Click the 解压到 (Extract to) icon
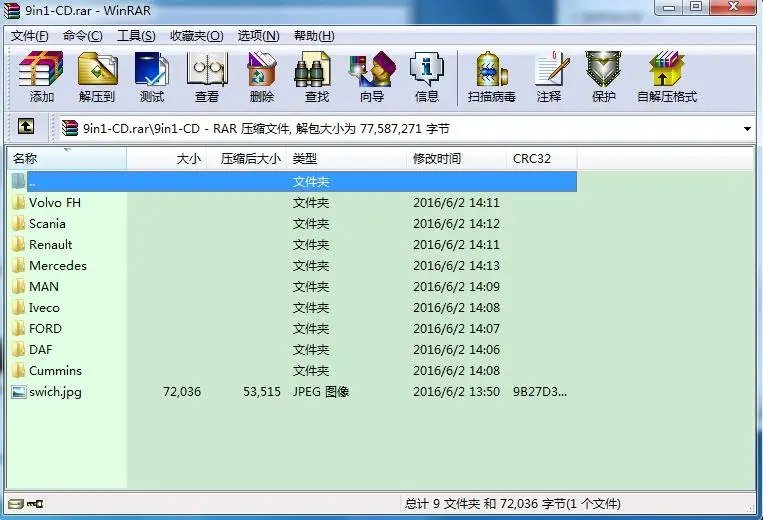763x520 pixels. pos(97,77)
